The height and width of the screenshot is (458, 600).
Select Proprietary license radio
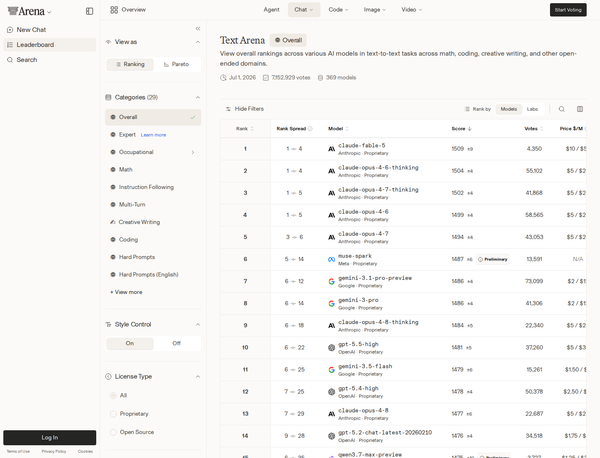coord(113,414)
